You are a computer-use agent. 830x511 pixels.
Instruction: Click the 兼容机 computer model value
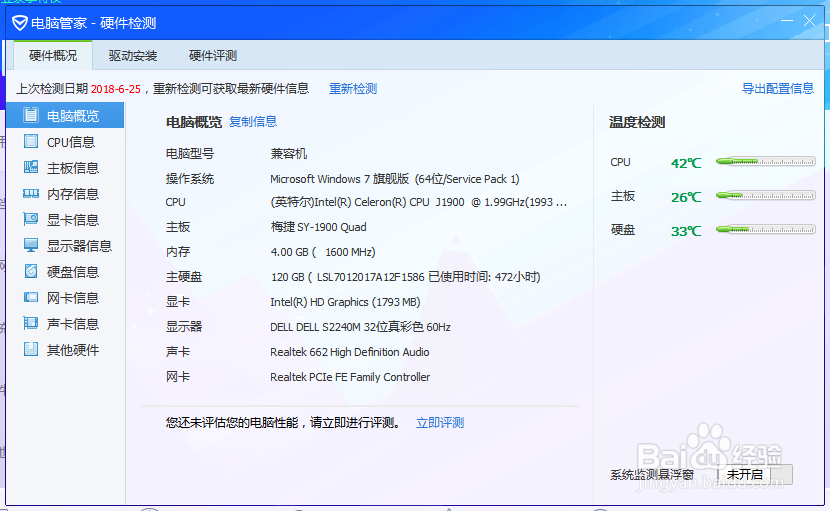pos(288,154)
